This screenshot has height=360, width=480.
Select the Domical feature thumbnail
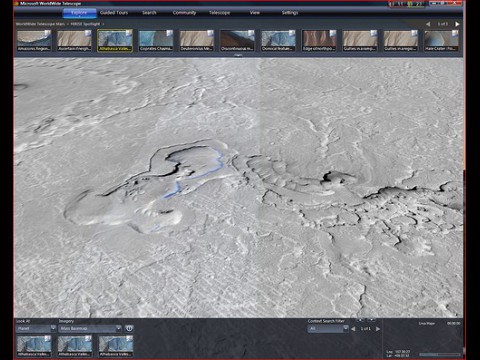coord(278,40)
